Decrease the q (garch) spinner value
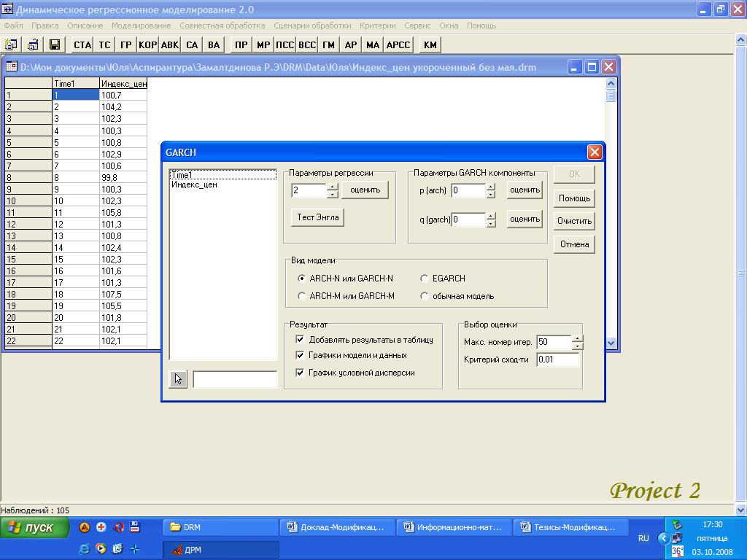Image resolution: width=747 pixels, height=560 pixels. pyautogui.click(x=491, y=223)
